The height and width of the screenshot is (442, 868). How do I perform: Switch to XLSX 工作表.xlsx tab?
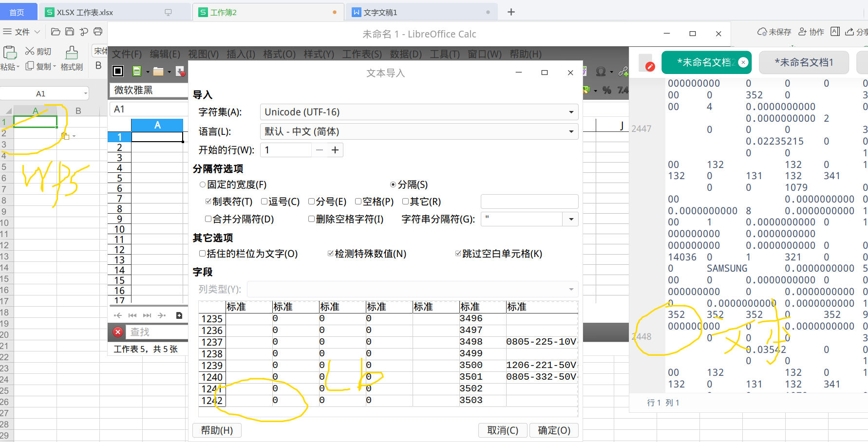click(x=115, y=12)
